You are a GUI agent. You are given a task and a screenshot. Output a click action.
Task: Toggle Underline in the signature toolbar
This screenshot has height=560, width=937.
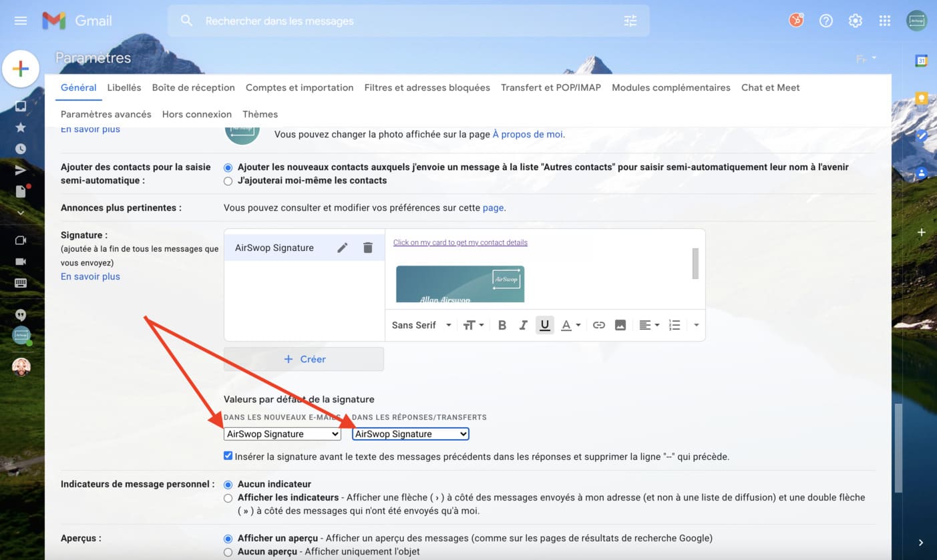(545, 325)
